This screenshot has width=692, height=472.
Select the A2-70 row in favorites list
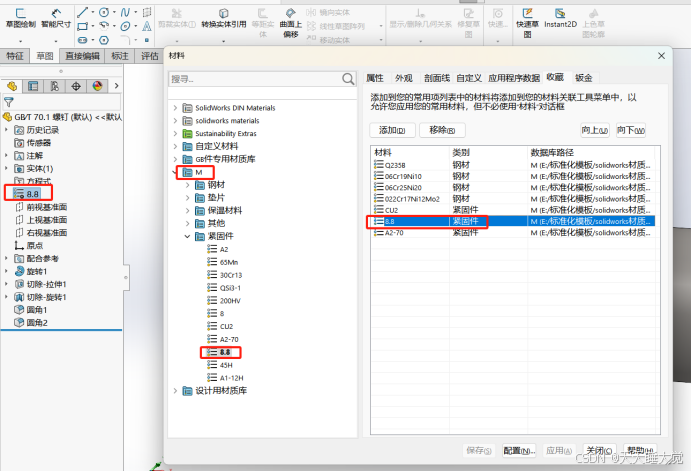click(x=512, y=232)
